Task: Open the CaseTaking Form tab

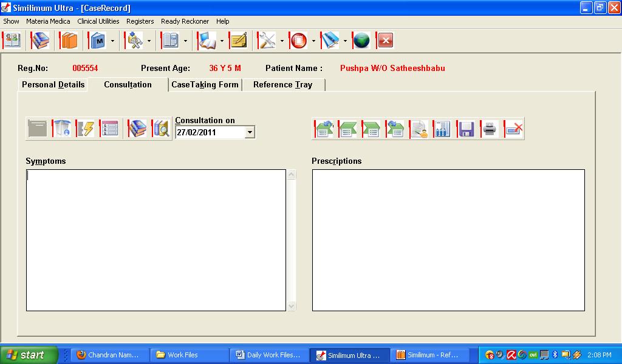Action: (x=205, y=85)
